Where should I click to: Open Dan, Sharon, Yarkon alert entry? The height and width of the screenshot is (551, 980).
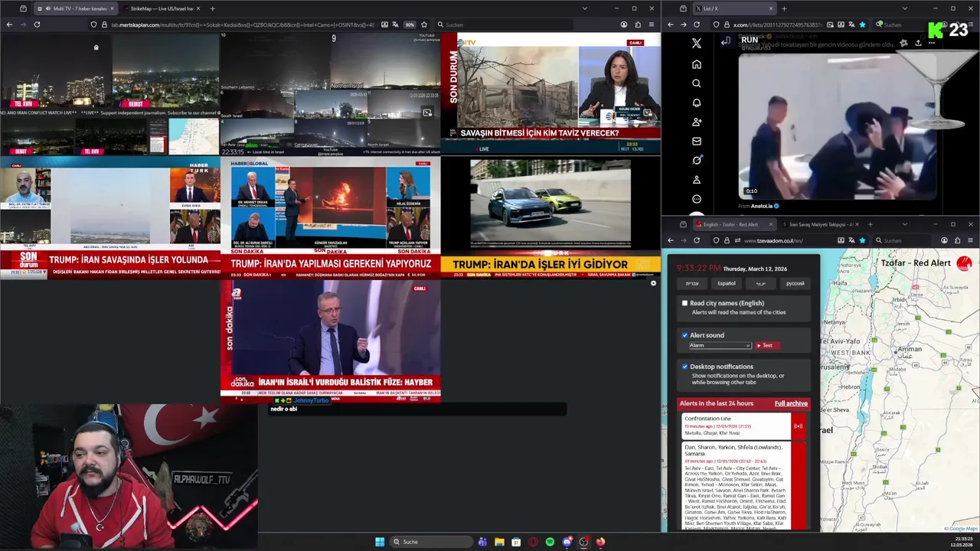tap(736, 485)
